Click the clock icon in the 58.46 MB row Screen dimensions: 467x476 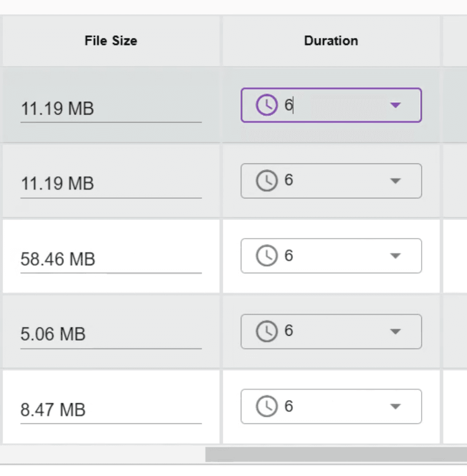tap(267, 255)
